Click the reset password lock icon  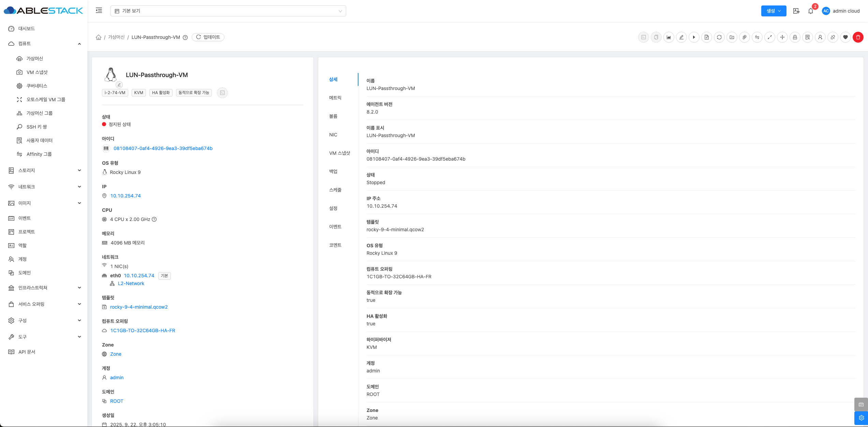(795, 37)
